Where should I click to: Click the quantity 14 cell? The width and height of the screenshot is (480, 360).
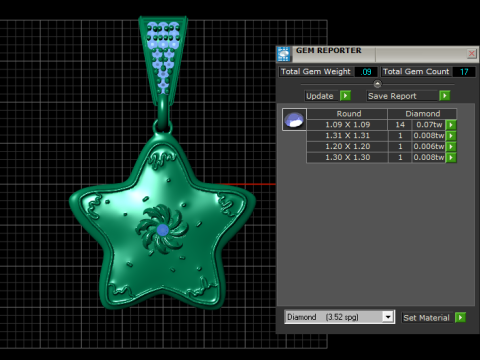[x=400, y=125]
